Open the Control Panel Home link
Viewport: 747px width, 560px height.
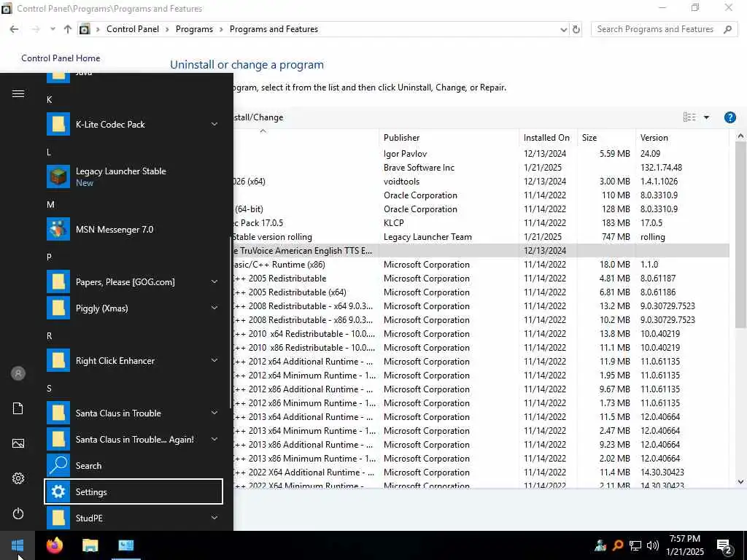[x=61, y=58]
